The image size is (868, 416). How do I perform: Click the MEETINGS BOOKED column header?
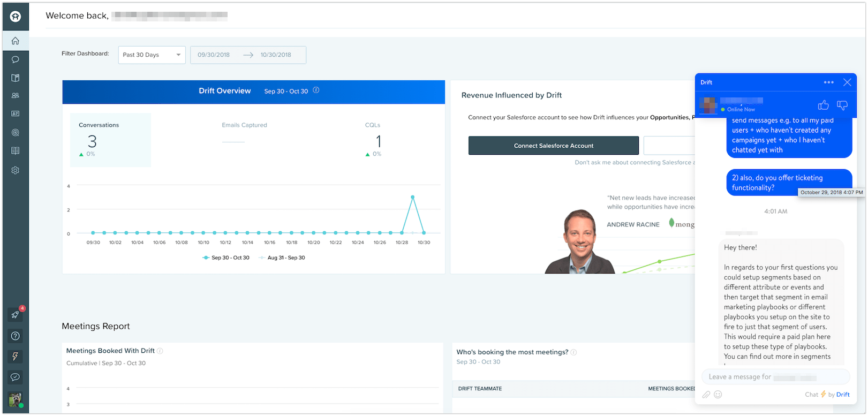[671, 389]
